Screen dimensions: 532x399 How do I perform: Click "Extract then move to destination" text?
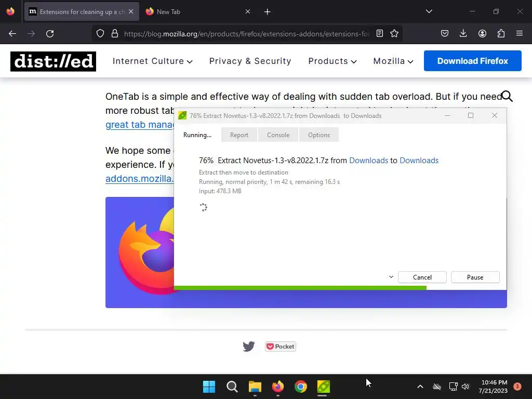coord(244,172)
